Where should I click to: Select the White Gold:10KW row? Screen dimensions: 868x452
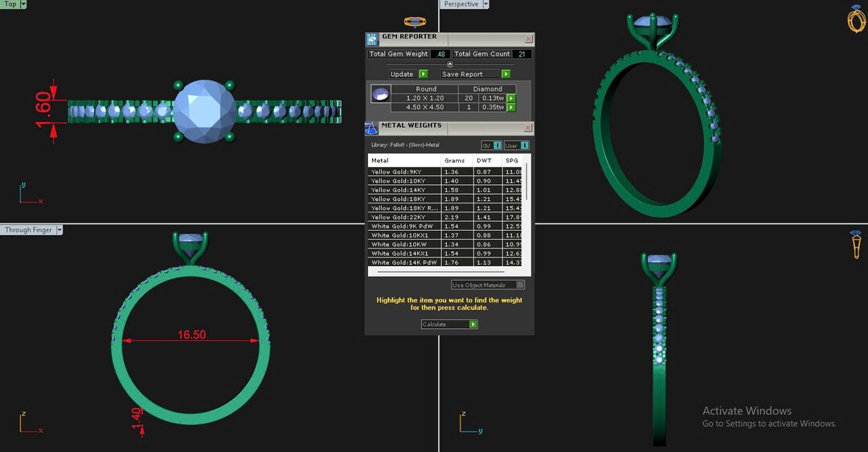[445, 244]
